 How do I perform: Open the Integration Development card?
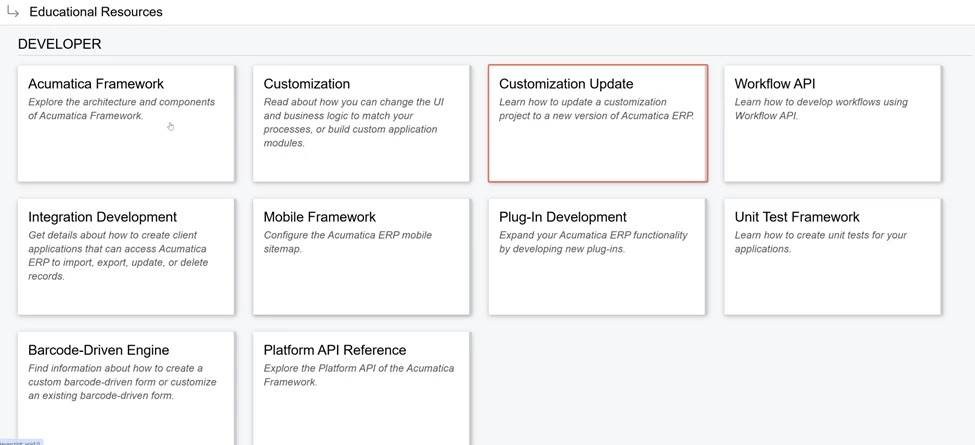[x=126, y=257]
